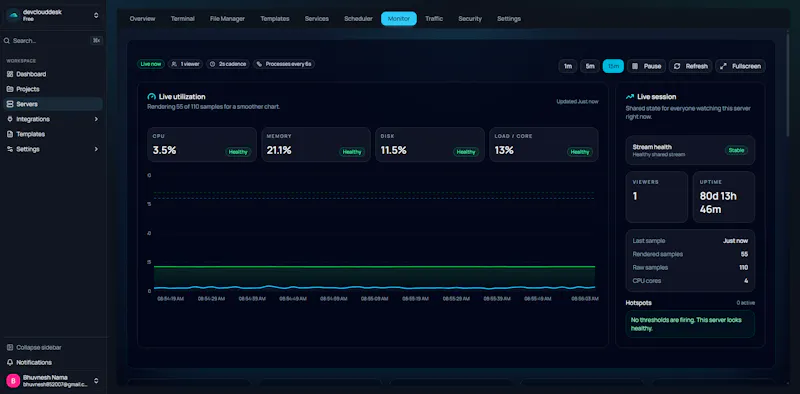
Task: Click the CPU cores row
Action: point(690,281)
